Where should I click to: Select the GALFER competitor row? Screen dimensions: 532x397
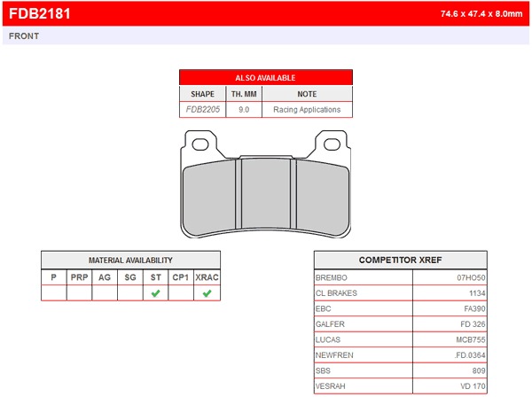coord(401,324)
